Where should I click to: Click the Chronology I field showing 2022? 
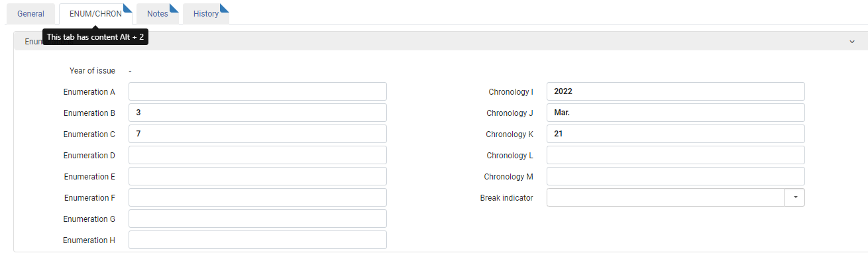click(676, 91)
